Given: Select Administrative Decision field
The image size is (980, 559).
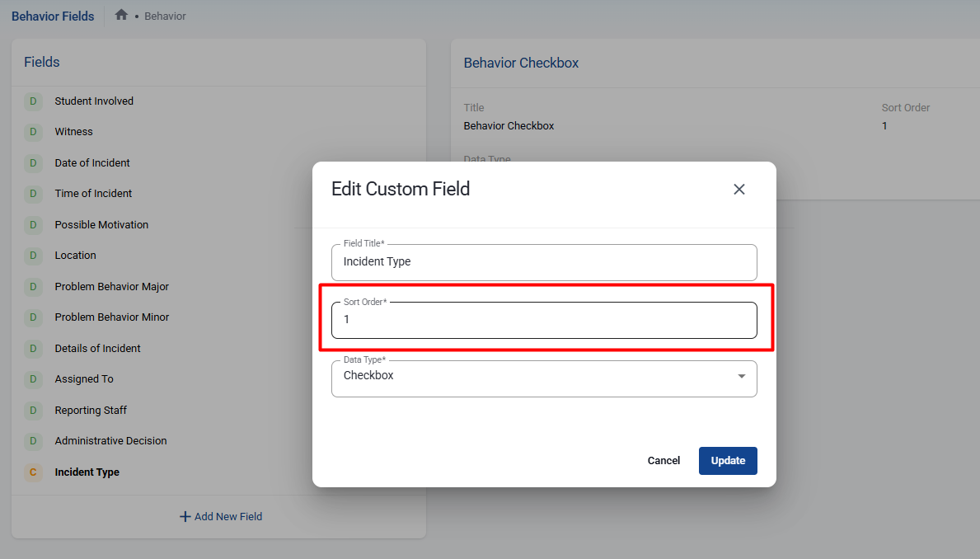Looking at the screenshot, I should tap(110, 441).
